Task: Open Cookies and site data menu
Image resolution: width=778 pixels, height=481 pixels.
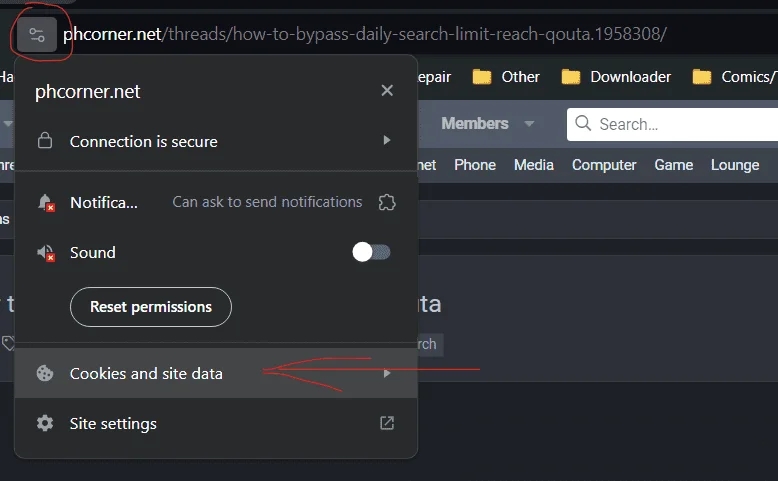Action: (x=216, y=373)
